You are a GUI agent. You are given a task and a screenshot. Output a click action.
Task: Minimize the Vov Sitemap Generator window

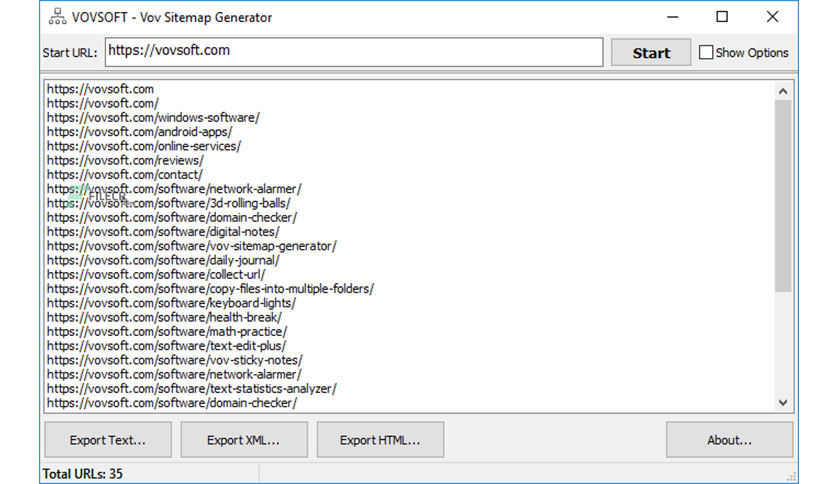tap(673, 17)
